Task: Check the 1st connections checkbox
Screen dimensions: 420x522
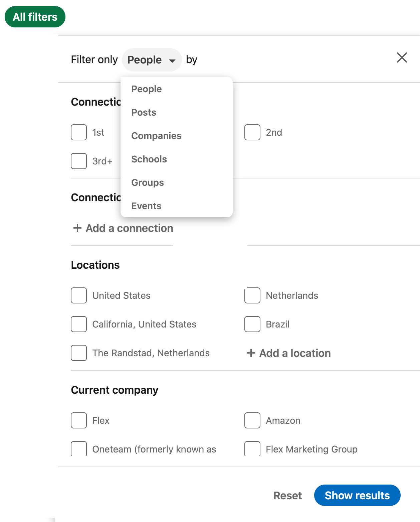Action: pos(79,132)
